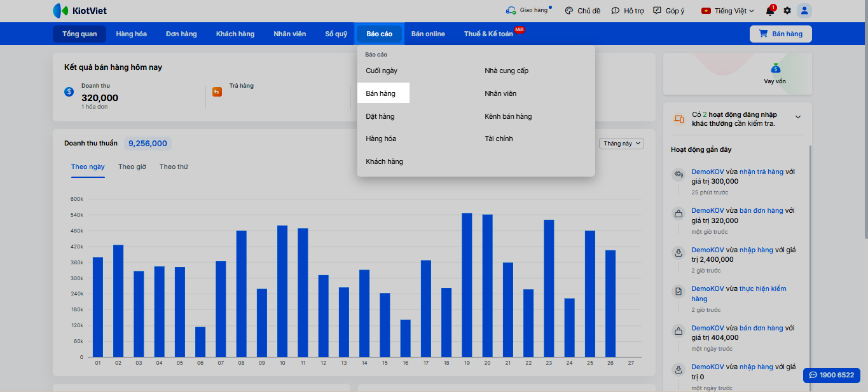
Task: Open the Tiếng Việt language dropdown
Action: click(727, 11)
